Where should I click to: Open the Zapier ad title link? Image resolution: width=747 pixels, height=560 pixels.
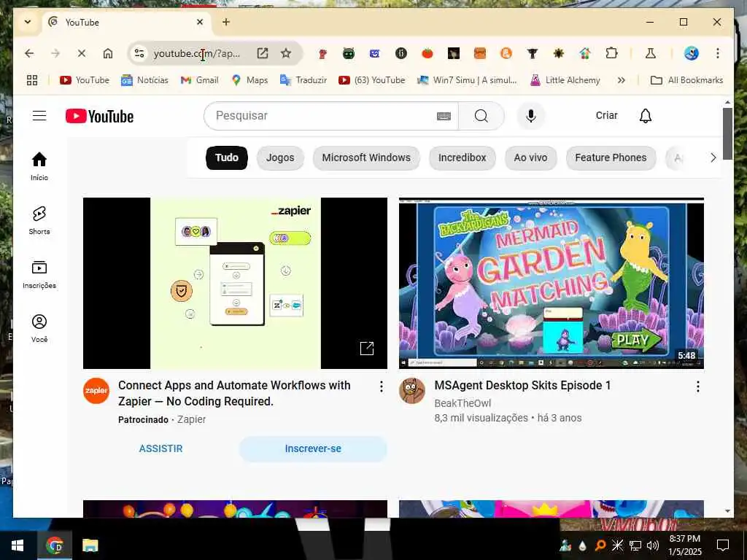234,393
